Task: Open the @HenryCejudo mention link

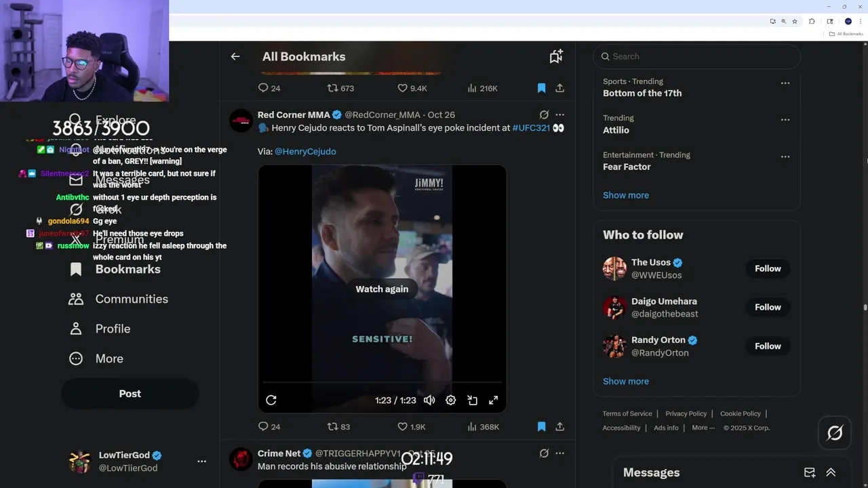Action: [305, 151]
